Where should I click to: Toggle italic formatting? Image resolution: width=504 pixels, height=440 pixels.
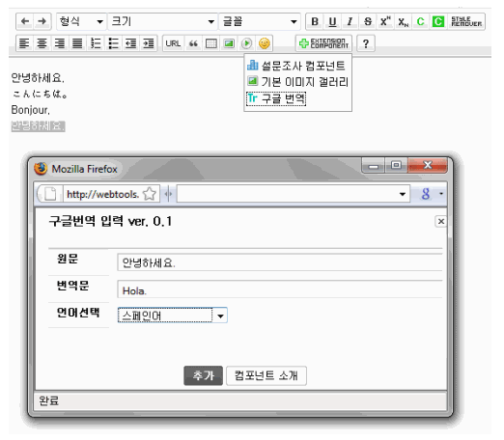(x=350, y=21)
